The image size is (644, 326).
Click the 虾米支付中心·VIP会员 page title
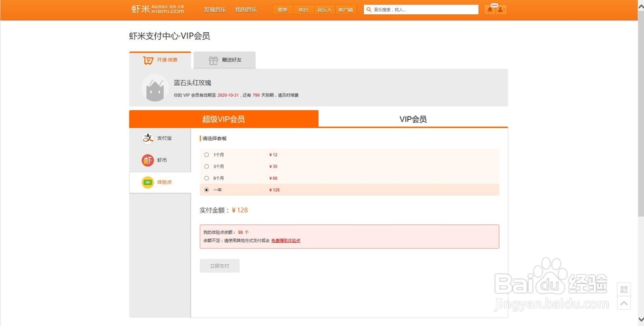click(x=169, y=36)
